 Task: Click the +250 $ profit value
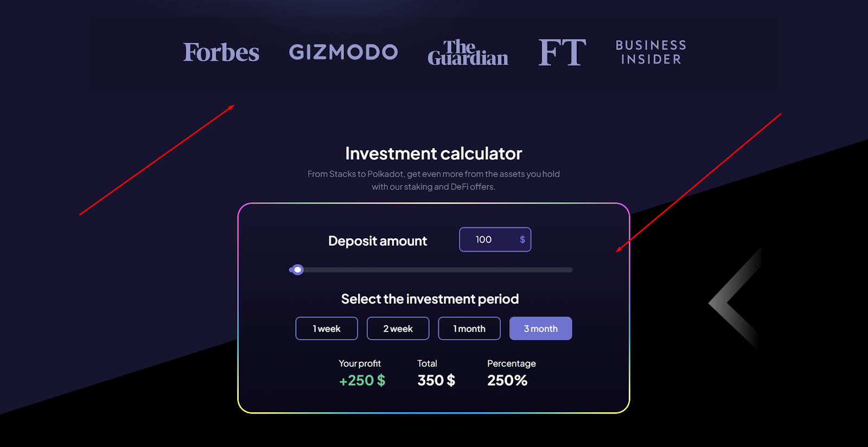click(362, 380)
